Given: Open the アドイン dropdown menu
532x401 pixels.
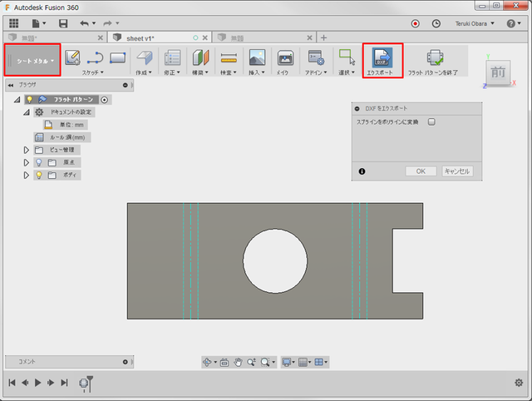Looking at the screenshot, I should 316,72.
